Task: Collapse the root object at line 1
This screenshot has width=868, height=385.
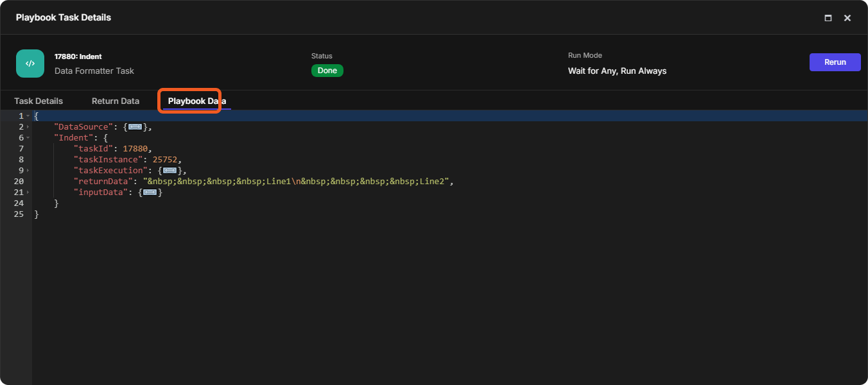Action: tap(28, 116)
